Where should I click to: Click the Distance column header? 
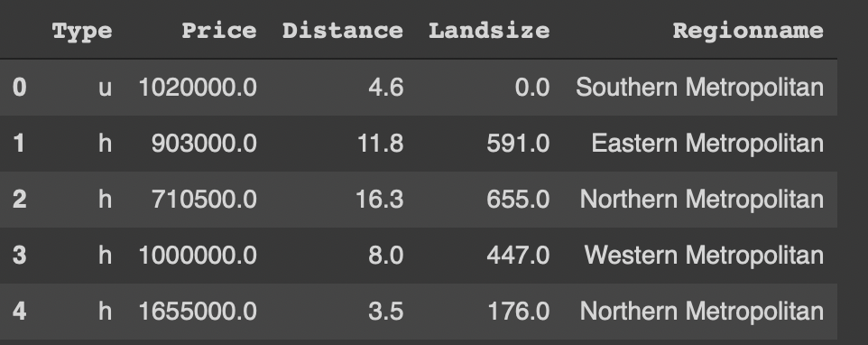(x=343, y=31)
